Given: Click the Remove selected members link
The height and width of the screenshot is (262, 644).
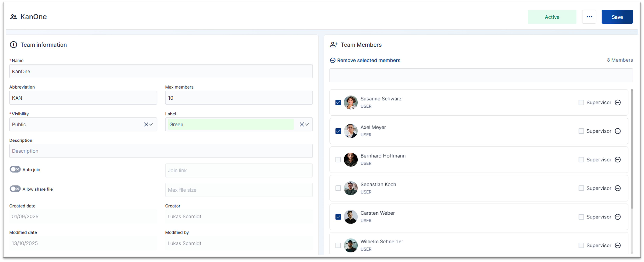Looking at the screenshot, I should pos(369,60).
